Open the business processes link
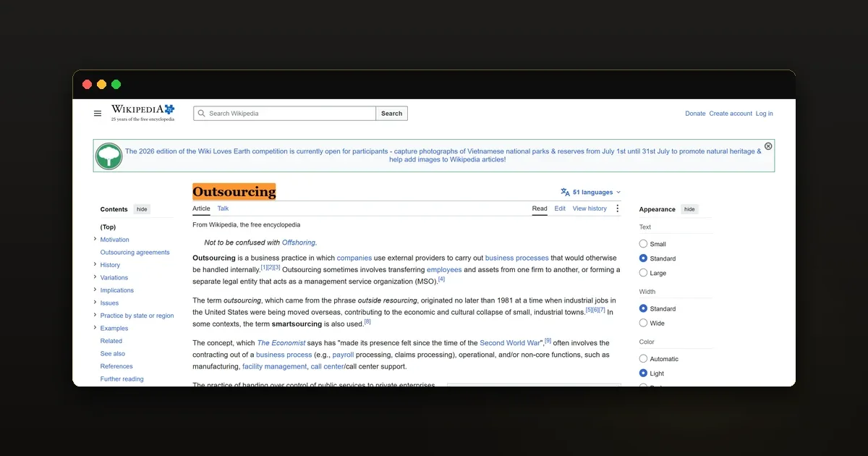The image size is (868, 456). 516,258
